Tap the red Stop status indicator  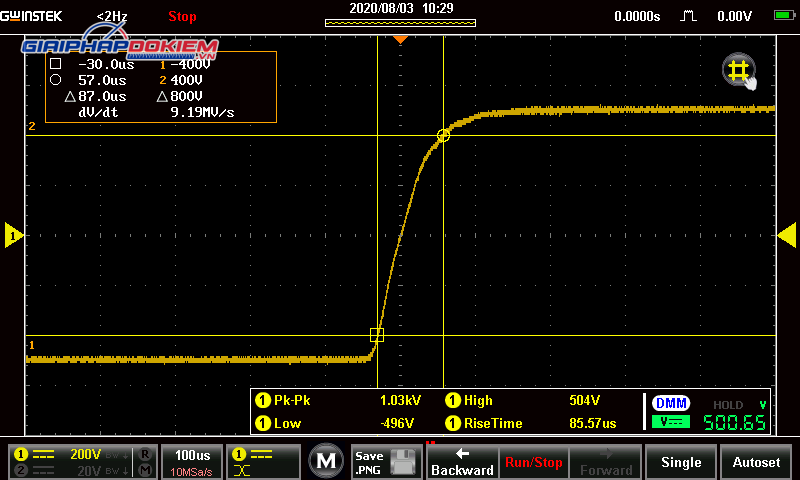tap(182, 16)
